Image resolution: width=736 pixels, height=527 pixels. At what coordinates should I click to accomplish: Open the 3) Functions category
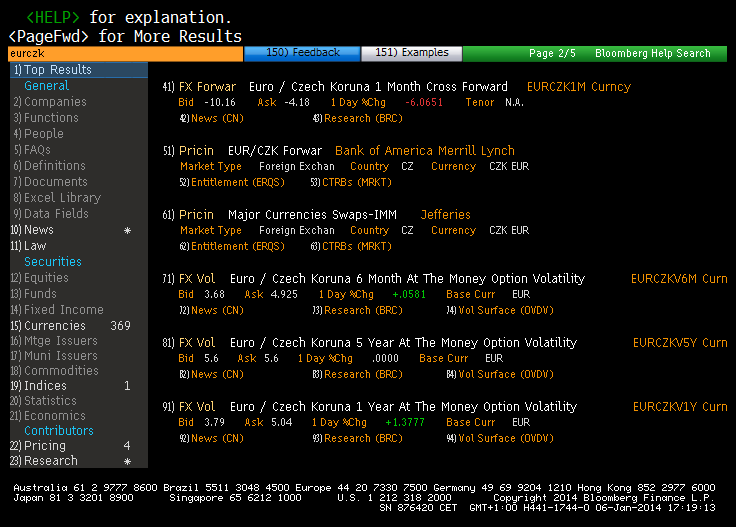point(46,118)
